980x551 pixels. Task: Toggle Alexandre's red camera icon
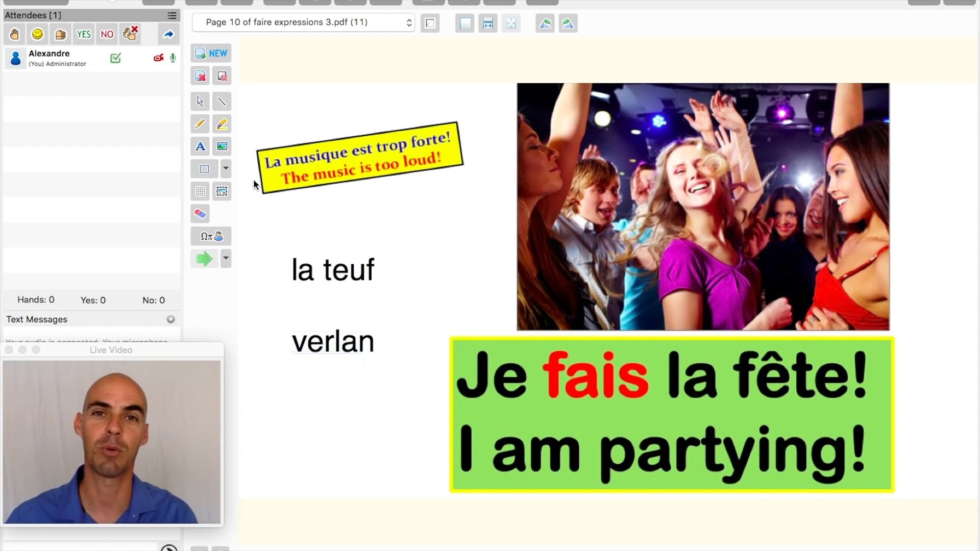[158, 58]
